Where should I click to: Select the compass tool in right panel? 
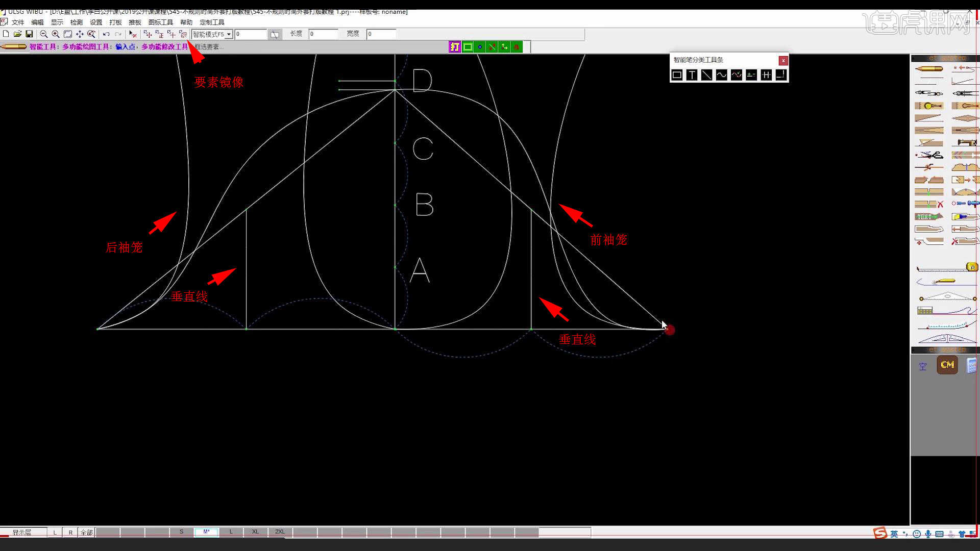click(929, 93)
